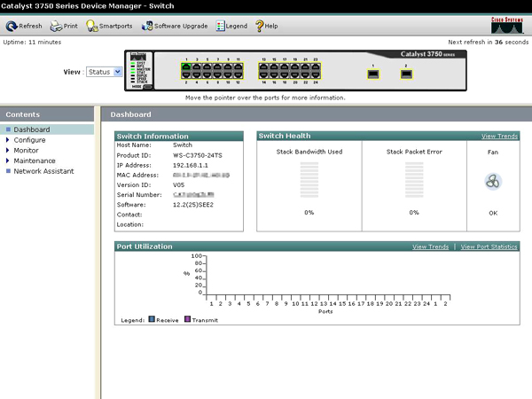Select switch port 3 on front panel

point(197,66)
